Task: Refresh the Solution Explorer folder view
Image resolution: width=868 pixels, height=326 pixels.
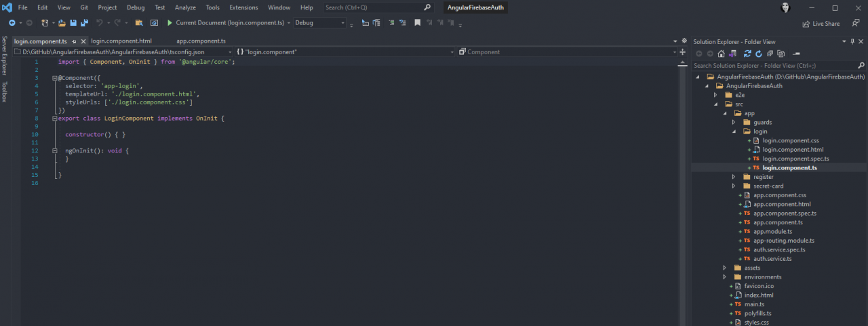Action: [758, 54]
